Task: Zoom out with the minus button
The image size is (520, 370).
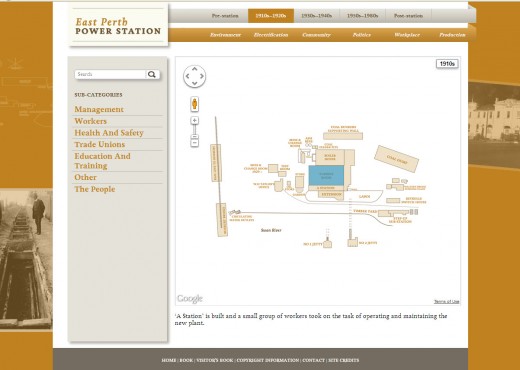Action: 195,143
